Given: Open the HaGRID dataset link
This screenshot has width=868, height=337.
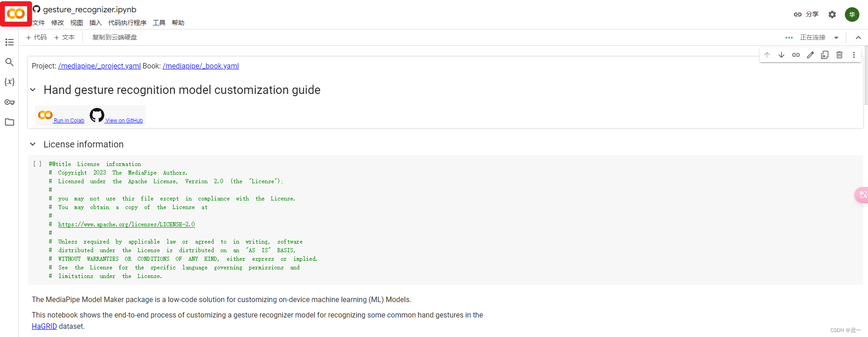Looking at the screenshot, I should (44, 326).
